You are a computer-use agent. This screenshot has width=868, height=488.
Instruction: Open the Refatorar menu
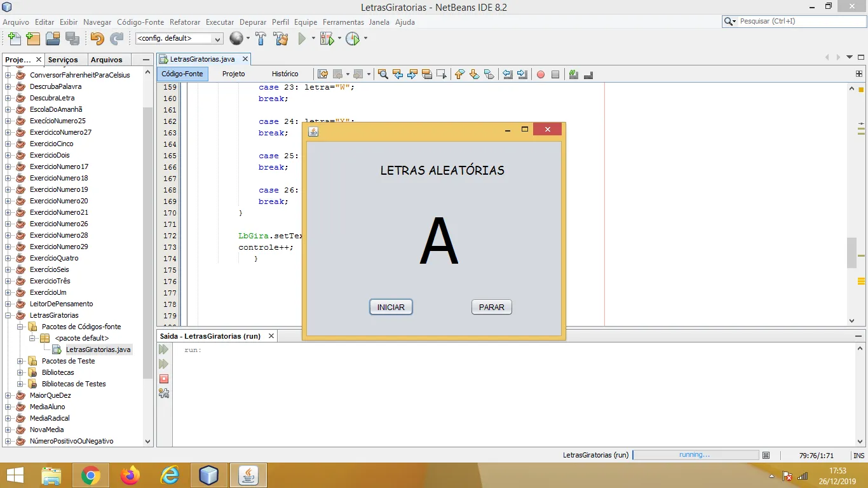click(x=185, y=22)
